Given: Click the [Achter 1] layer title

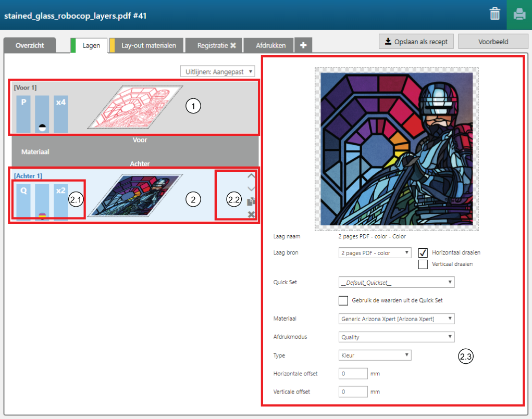Looking at the screenshot, I should click(x=28, y=176).
